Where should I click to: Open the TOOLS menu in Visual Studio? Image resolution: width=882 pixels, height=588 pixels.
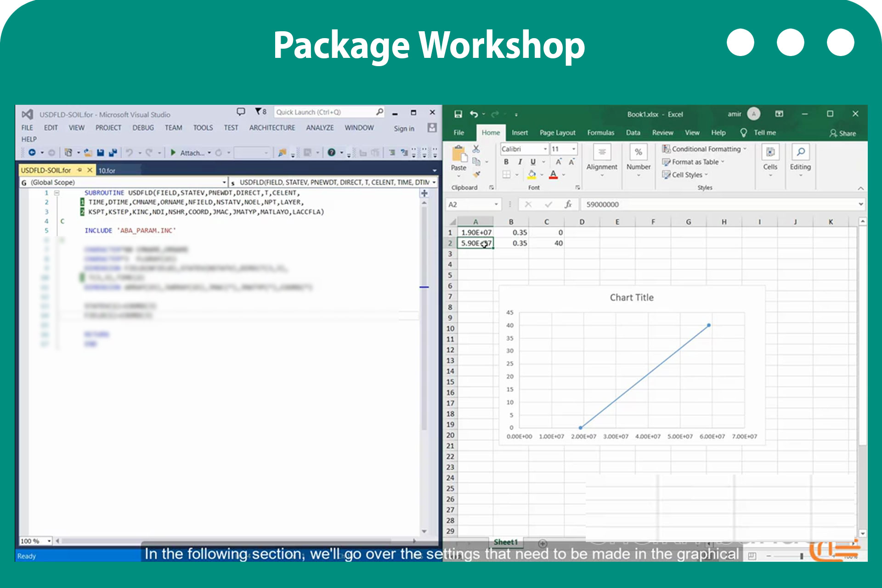(203, 128)
